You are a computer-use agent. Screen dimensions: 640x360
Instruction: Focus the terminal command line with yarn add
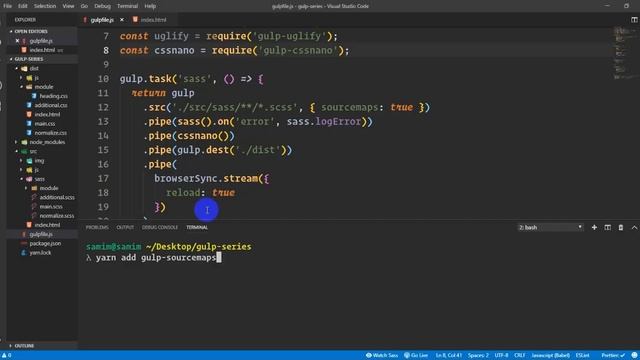click(153, 258)
